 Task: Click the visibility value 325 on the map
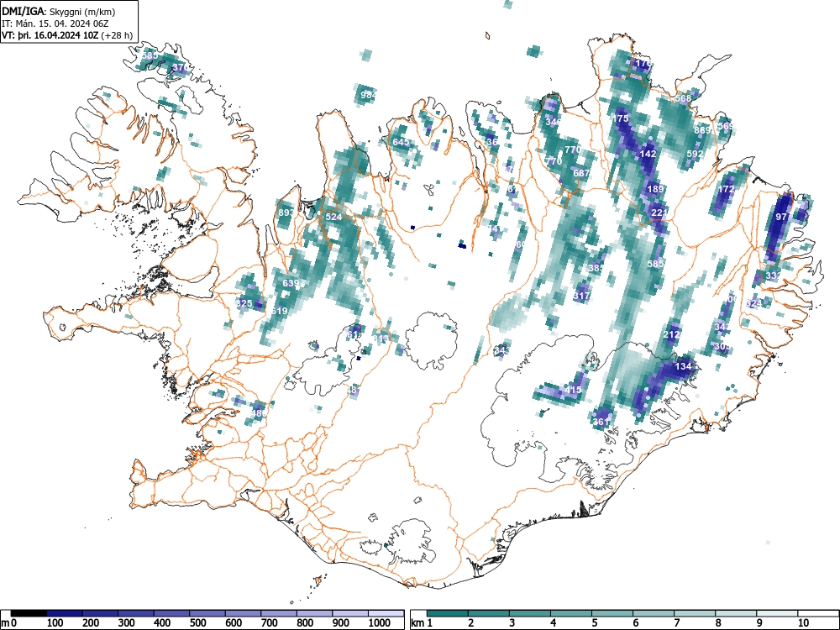[x=244, y=303]
